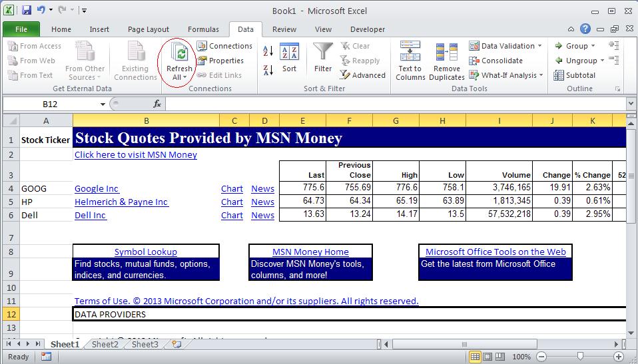Click the Insert Worksheet icon
This screenshot has height=364, width=638.
(x=176, y=345)
